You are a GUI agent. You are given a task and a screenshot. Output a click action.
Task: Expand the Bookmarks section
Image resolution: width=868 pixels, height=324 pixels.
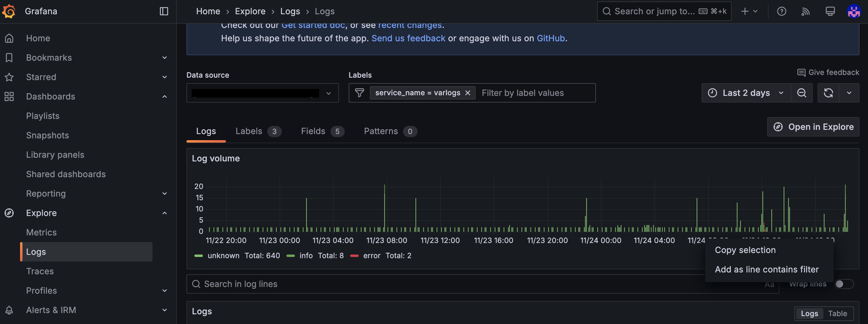pyautogui.click(x=164, y=58)
